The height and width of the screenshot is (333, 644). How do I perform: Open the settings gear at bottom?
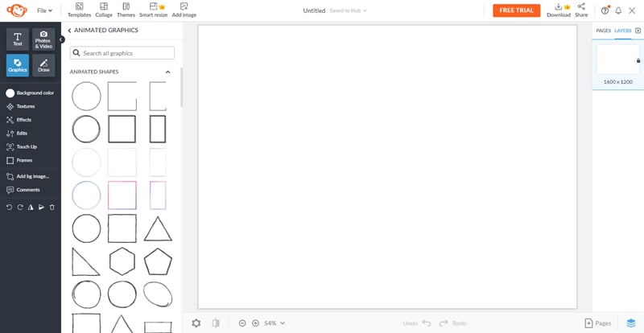(x=196, y=323)
